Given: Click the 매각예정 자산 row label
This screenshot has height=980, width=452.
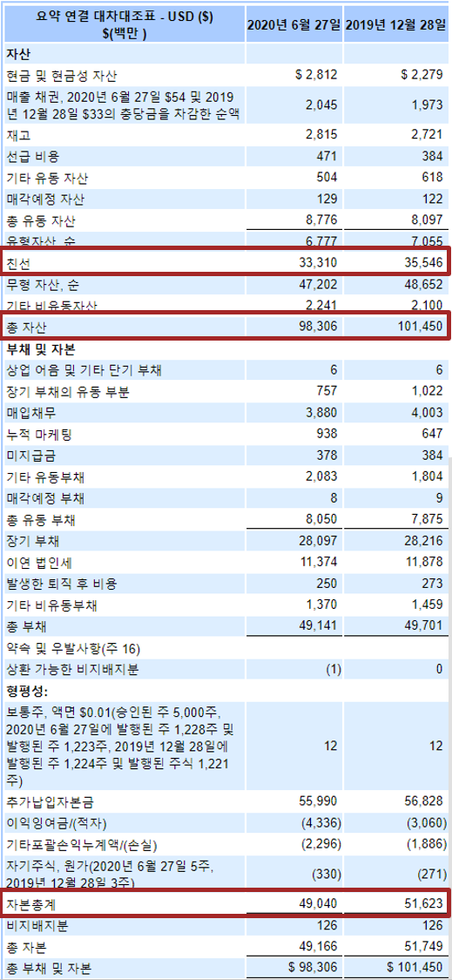Looking at the screenshot, I should click(44, 200).
